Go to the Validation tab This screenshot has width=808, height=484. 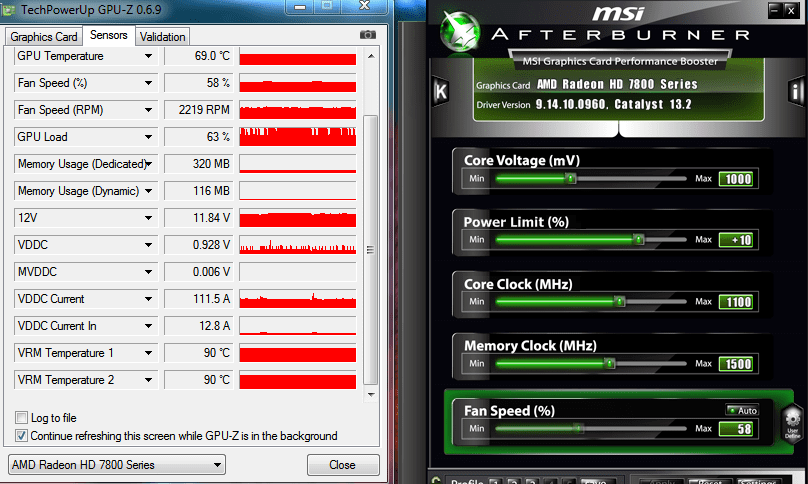162,37
